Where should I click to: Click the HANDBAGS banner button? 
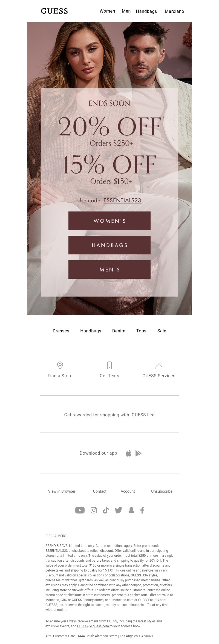coord(109,245)
